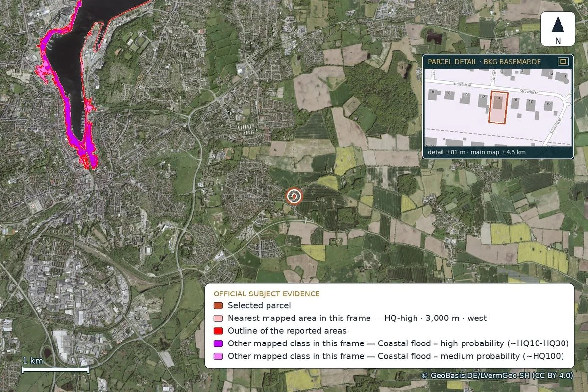Open the GeoBasis-DE/LVermGeo SH attribution
The width and height of the screenshot is (588, 392).
pyautogui.click(x=497, y=376)
